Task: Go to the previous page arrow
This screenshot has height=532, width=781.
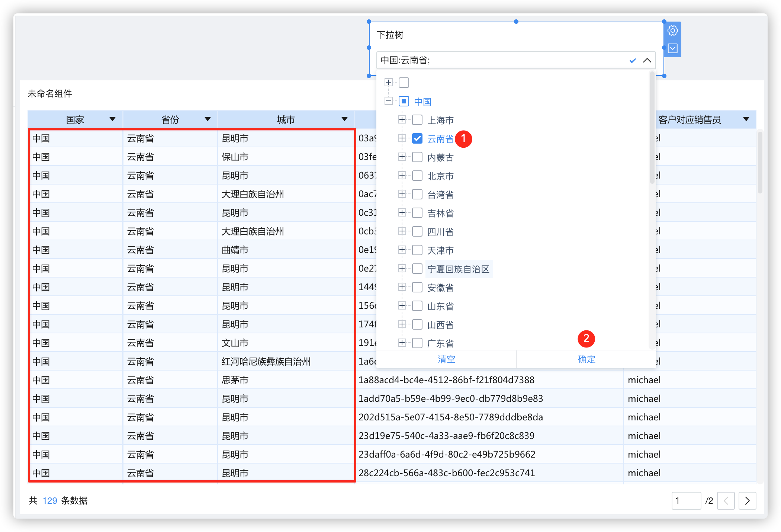Action: (x=726, y=501)
